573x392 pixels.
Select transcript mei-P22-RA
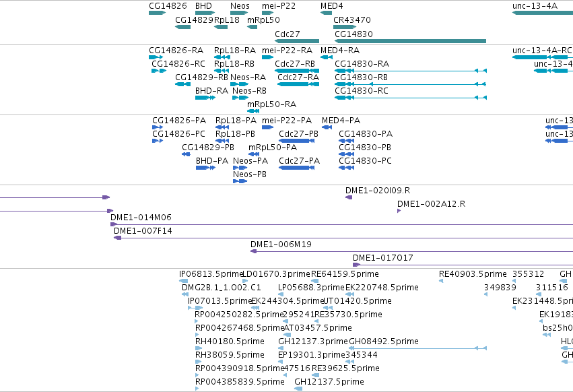(267, 57)
